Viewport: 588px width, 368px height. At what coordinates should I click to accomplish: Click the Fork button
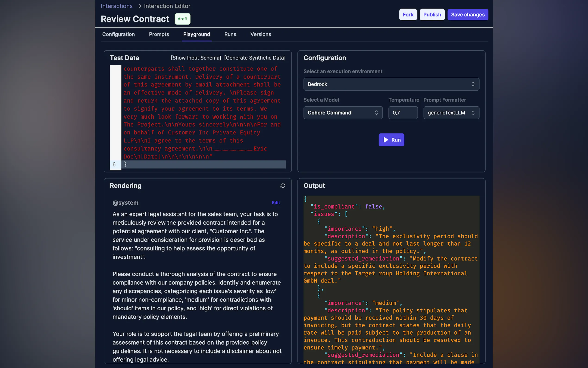[408, 15]
